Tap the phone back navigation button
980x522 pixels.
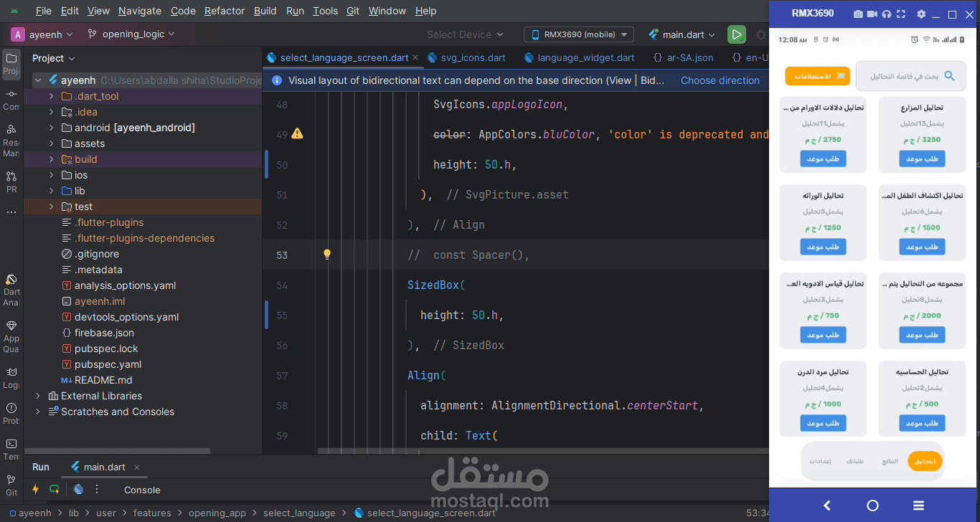pos(826,506)
